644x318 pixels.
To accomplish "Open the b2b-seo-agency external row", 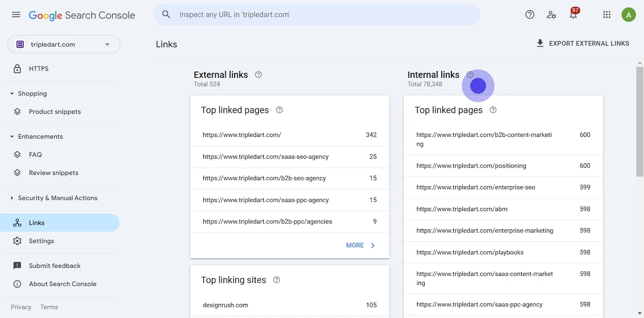I will (x=290, y=178).
